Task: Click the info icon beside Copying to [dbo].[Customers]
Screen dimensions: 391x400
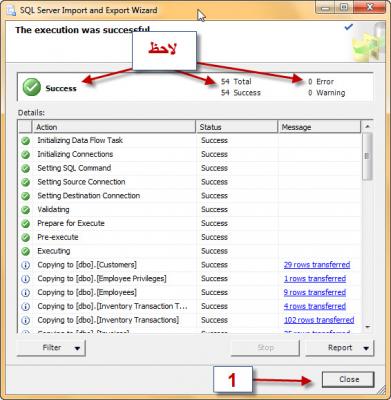Action: tap(26, 265)
